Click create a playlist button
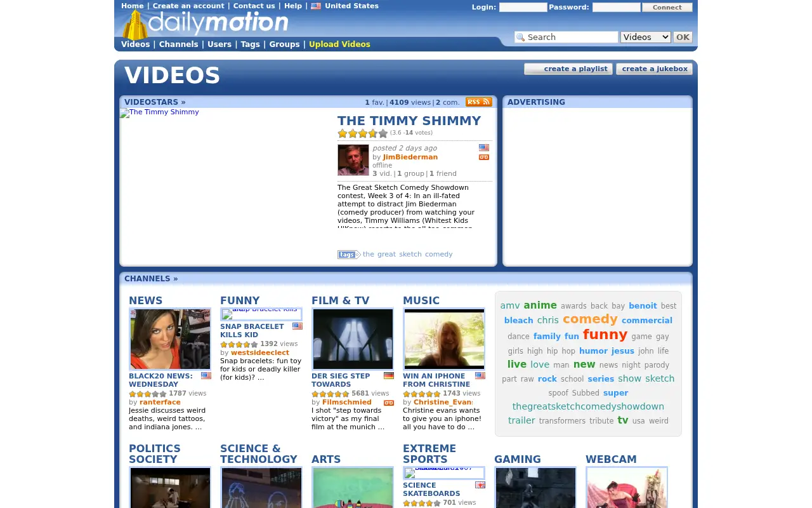 [568, 69]
